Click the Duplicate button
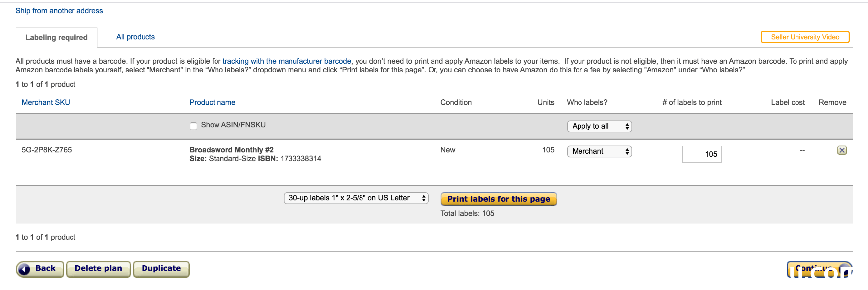868x290 pixels. click(161, 269)
